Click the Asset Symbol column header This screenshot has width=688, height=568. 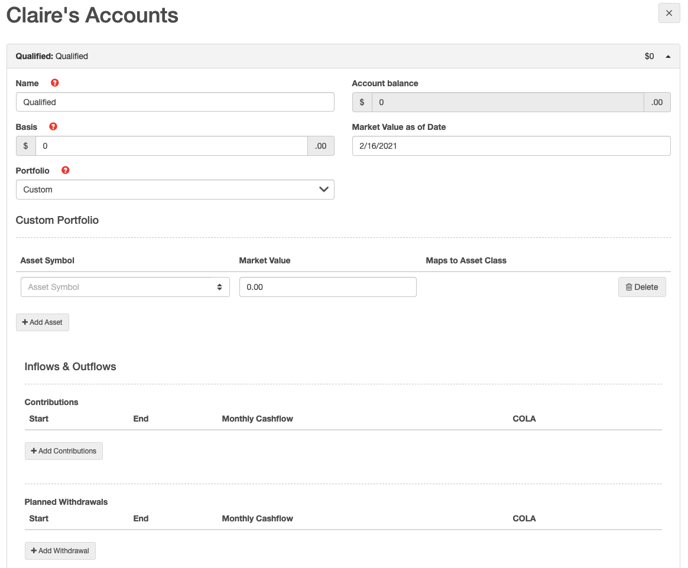(47, 261)
